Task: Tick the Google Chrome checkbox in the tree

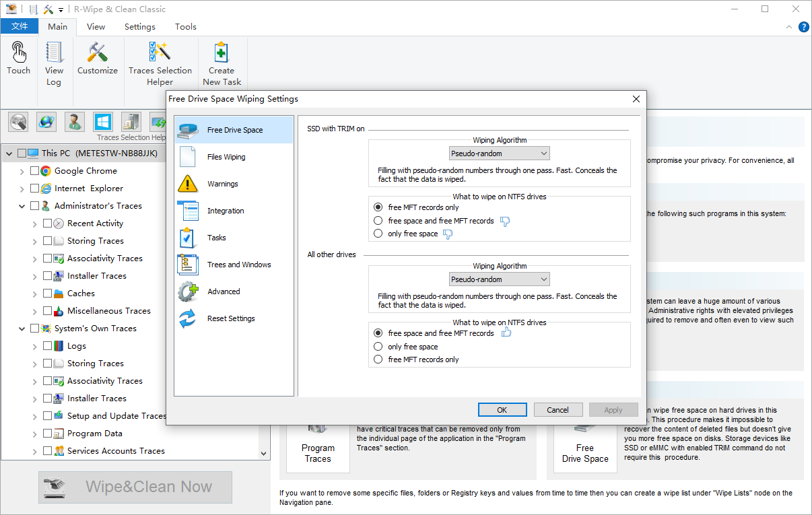Action: point(35,171)
